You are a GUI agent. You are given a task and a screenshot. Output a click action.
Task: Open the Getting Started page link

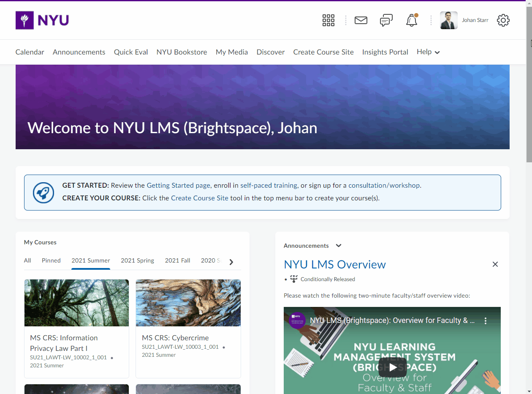(179, 185)
